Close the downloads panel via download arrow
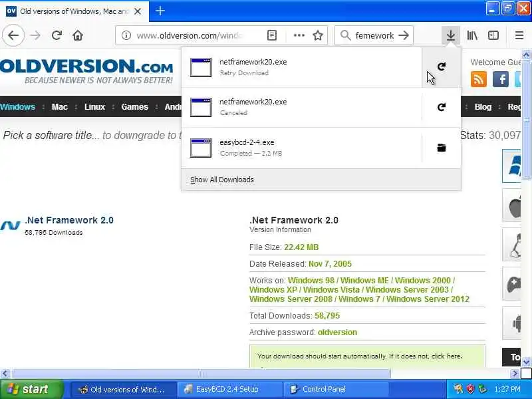Image resolution: width=532 pixels, height=399 pixels. click(451, 35)
